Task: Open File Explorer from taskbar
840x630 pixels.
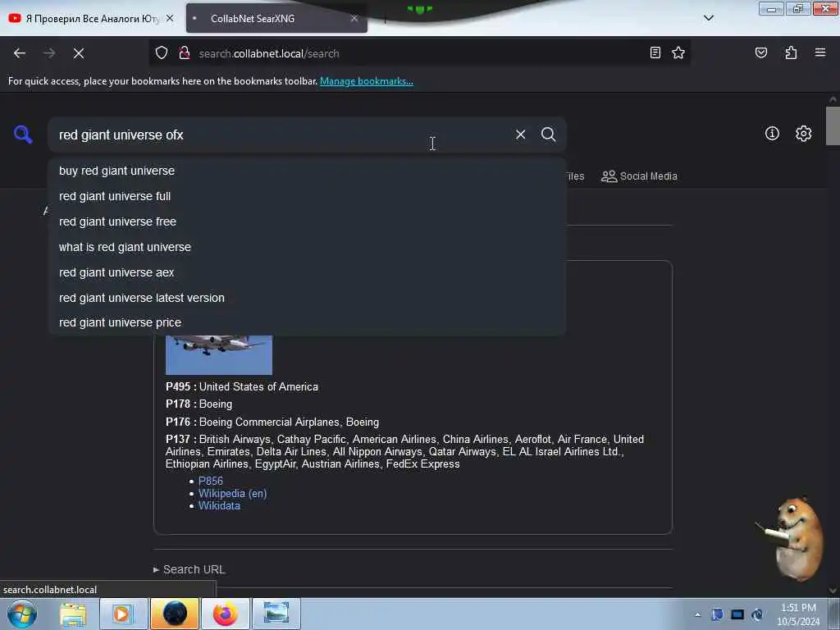Action: (x=73, y=614)
